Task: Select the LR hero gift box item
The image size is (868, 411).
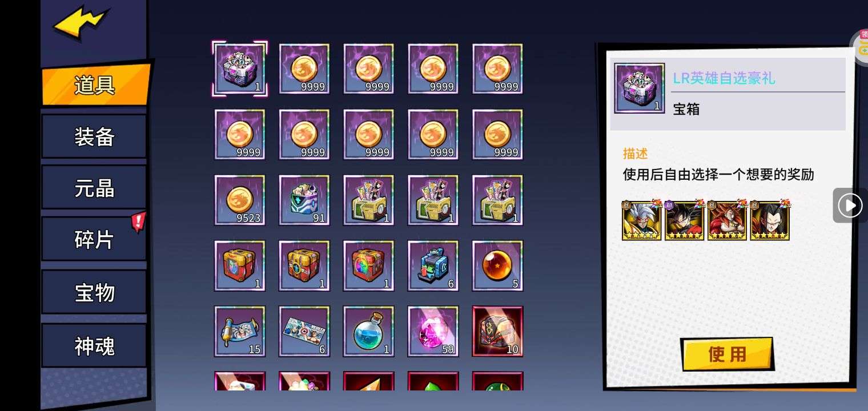Action: 239,69
